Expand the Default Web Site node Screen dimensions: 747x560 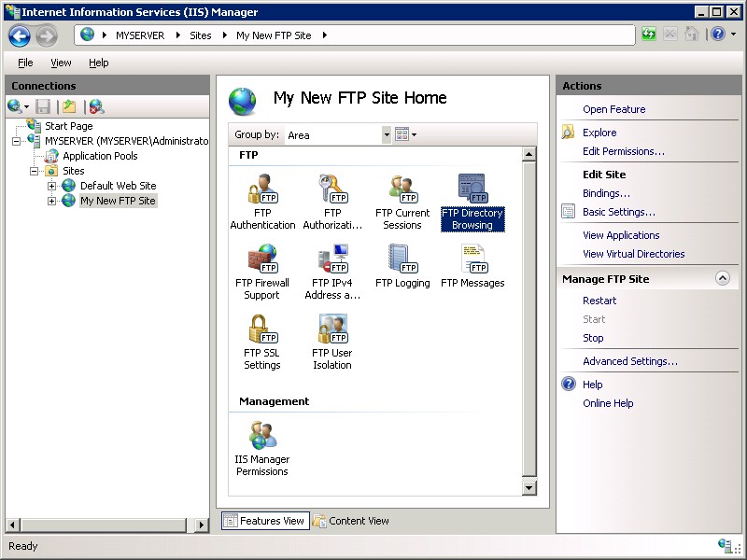tap(52, 186)
